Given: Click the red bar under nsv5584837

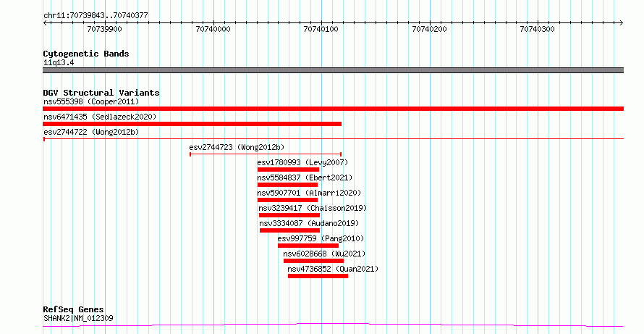Looking at the screenshot, I should pos(287,185).
